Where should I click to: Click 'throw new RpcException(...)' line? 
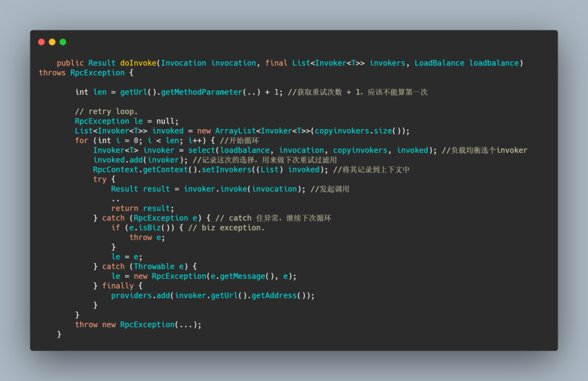click(138, 325)
